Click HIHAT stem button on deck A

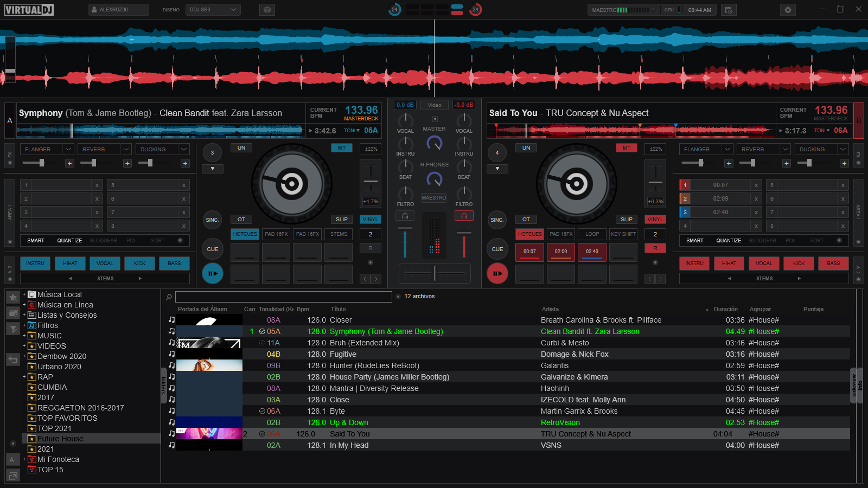pos(70,264)
